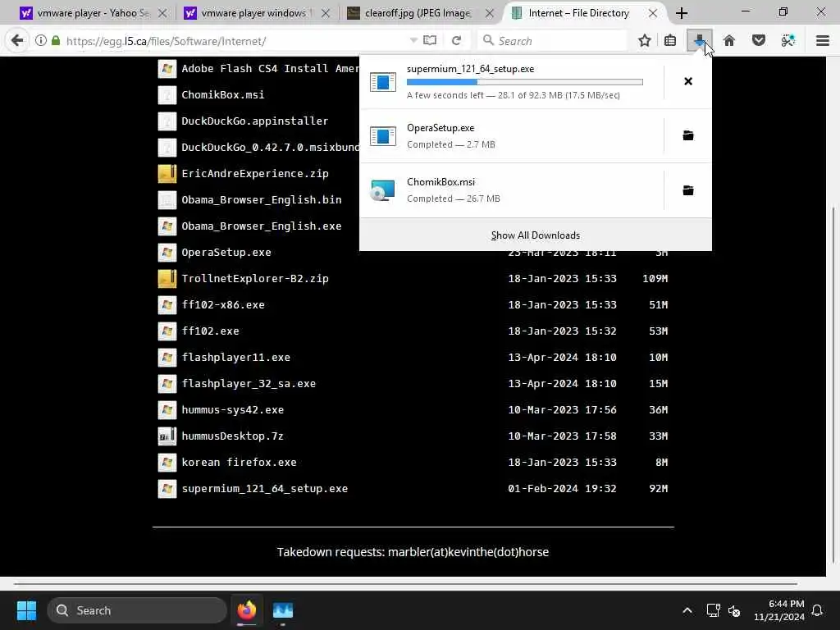Screen dimensions: 840x630
Task: Click flashplayer_32_sa.exe link
Action: pos(249,384)
